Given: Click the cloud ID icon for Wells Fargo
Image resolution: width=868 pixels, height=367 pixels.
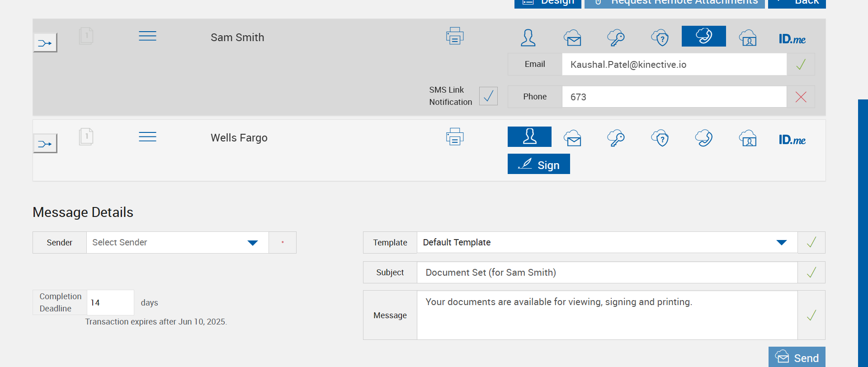Looking at the screenshot, I should pos(748,138).
